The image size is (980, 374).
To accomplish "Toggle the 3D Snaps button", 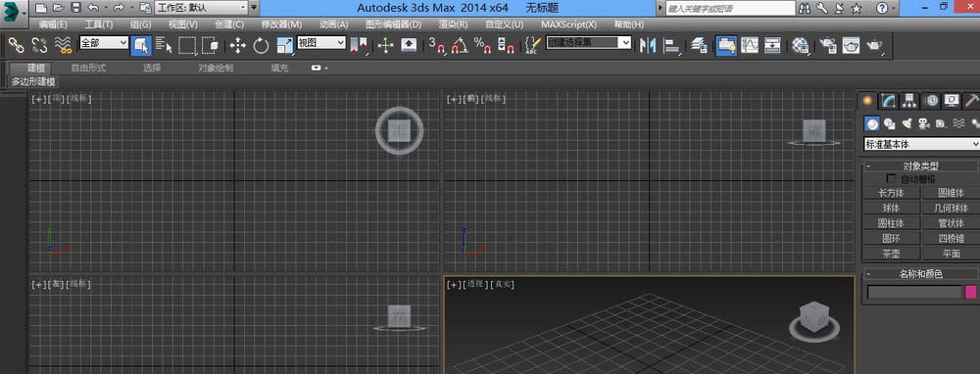I will click(436, 45).
